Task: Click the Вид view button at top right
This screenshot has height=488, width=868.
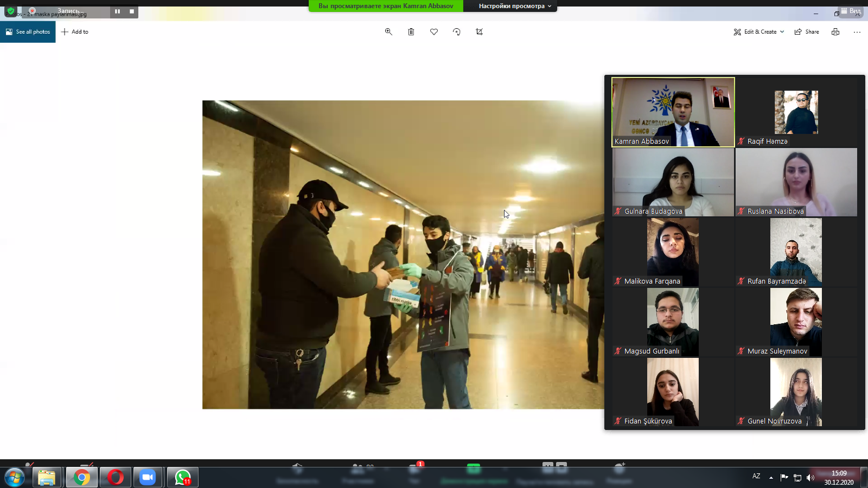Action: [x=851, y=11]
